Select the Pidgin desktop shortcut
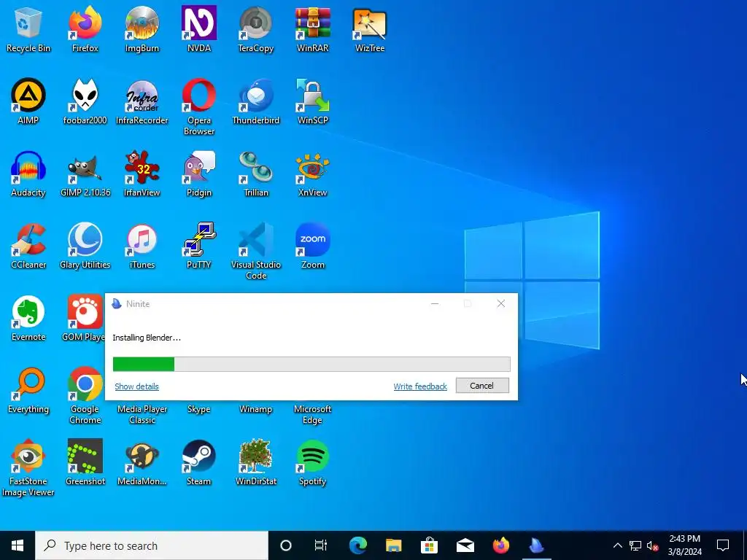This screenshot has height=560, width=747. click(x=199, y=174)
